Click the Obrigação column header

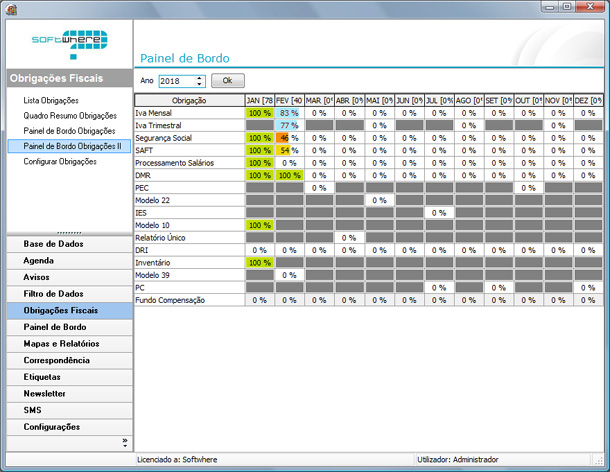[189, 100]
